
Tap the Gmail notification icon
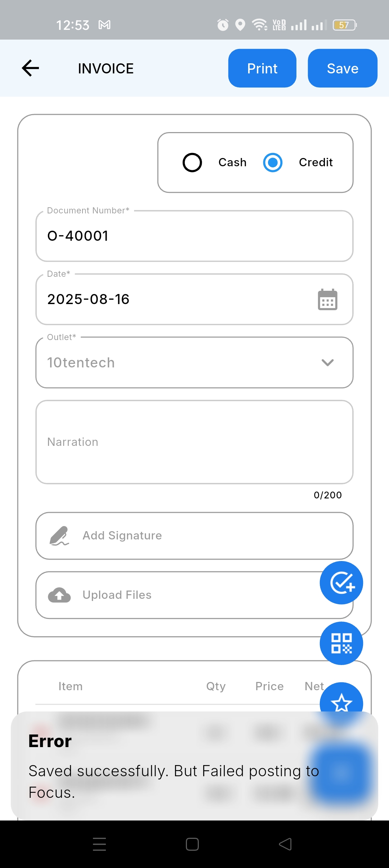coord(104,25)
